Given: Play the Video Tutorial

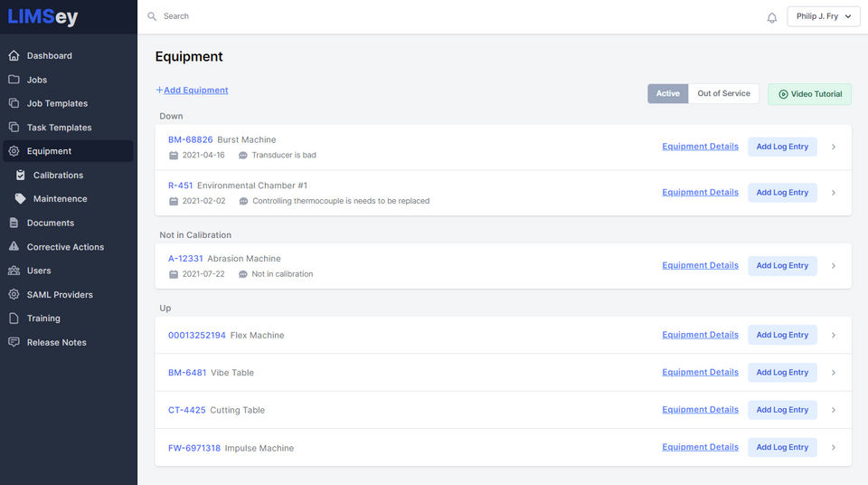Looking at the screenshot, I should tap(809, 94).
